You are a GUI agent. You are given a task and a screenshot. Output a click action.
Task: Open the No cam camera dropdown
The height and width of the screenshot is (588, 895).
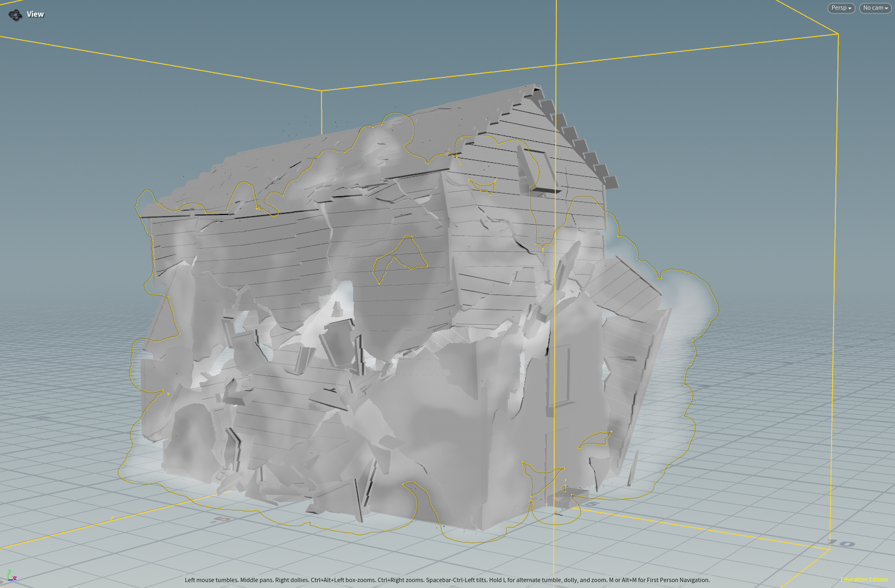pyautogui.click(x=875, y=8)
